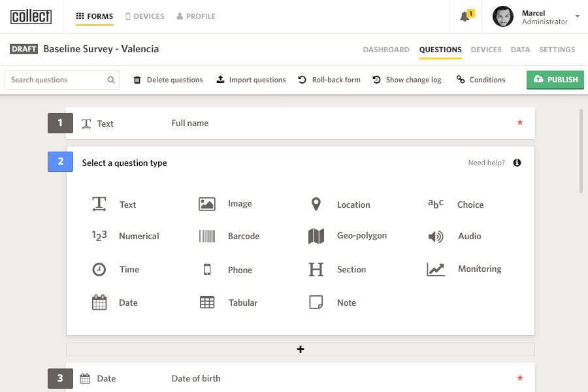
Task: Select the Image question type
Action: tap(207, 204)
